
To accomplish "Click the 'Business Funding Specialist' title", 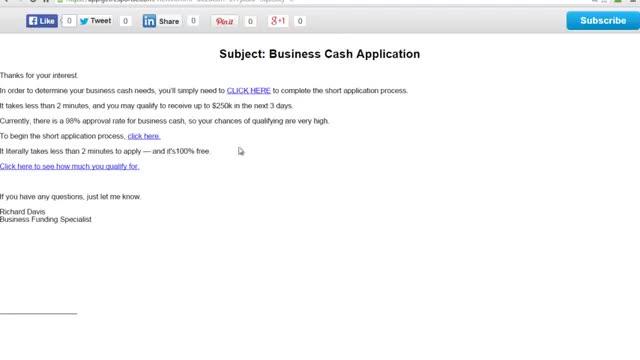I will (x=46, y=219).
